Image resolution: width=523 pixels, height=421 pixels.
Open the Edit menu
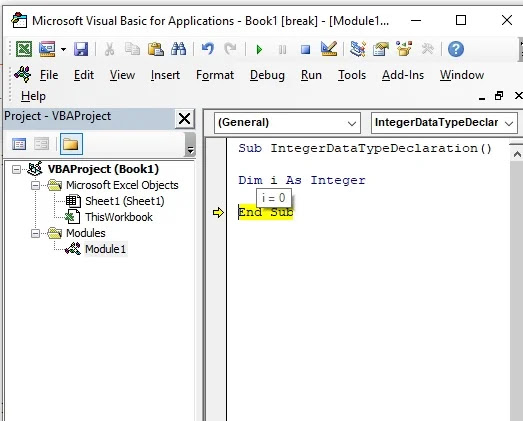click(x=84, y=75)
